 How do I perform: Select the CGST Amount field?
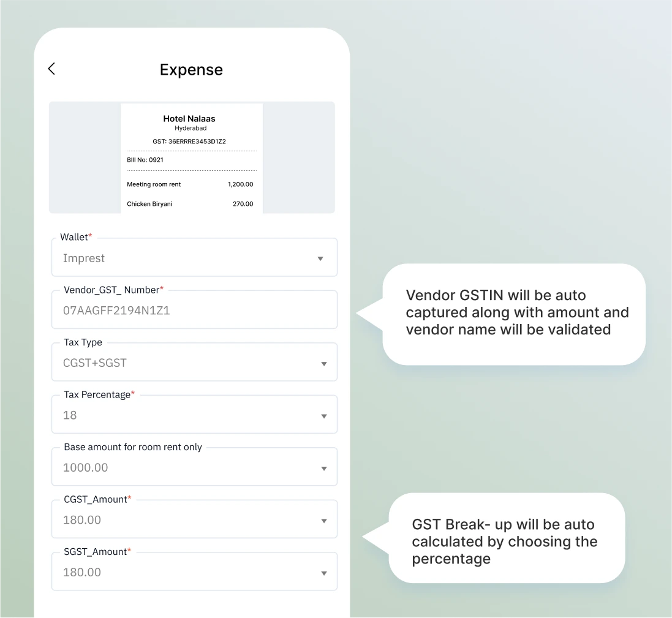184,520
